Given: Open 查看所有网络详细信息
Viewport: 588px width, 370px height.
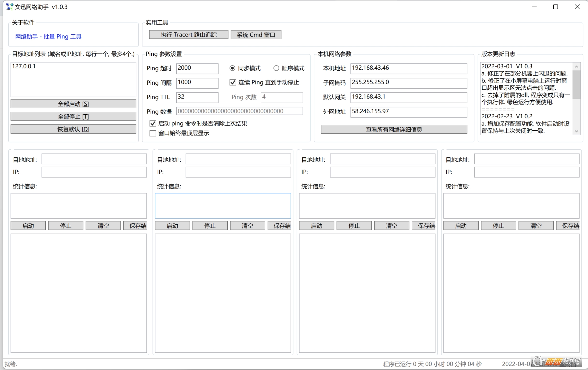Looking at the screenshot, I should pyautogui.click(x=394, y=129).
